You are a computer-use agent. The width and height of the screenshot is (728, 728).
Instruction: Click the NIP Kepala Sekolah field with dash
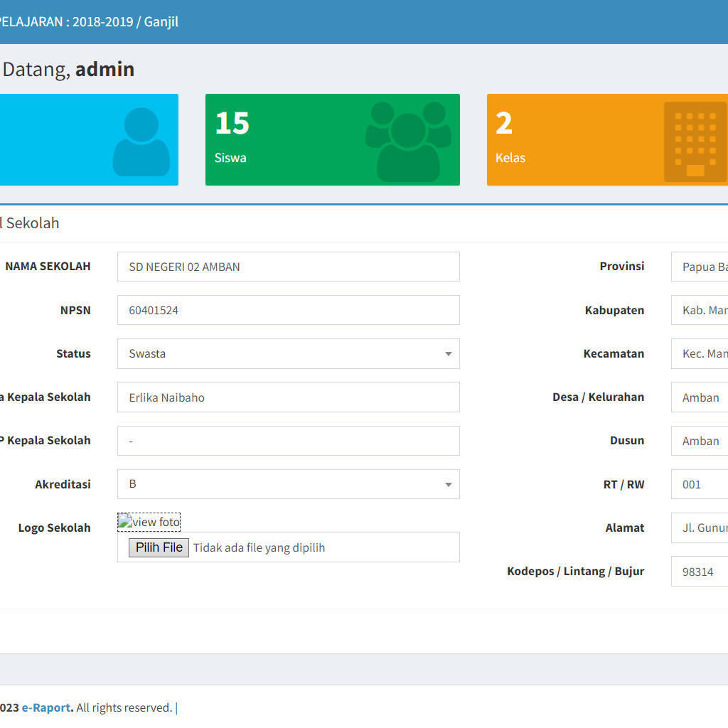[x=289, y=441]
